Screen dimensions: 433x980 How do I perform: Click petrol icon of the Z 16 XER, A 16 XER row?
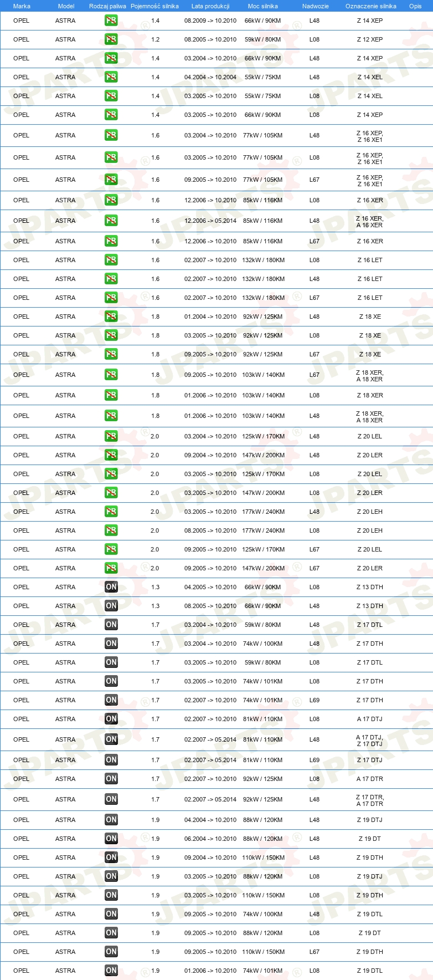tap(111, 221)
